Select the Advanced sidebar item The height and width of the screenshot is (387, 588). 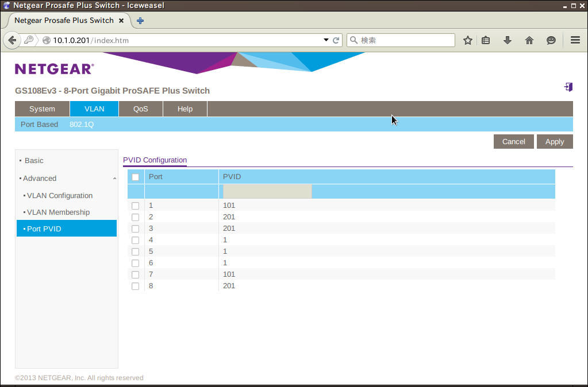[x=40, y=179]
